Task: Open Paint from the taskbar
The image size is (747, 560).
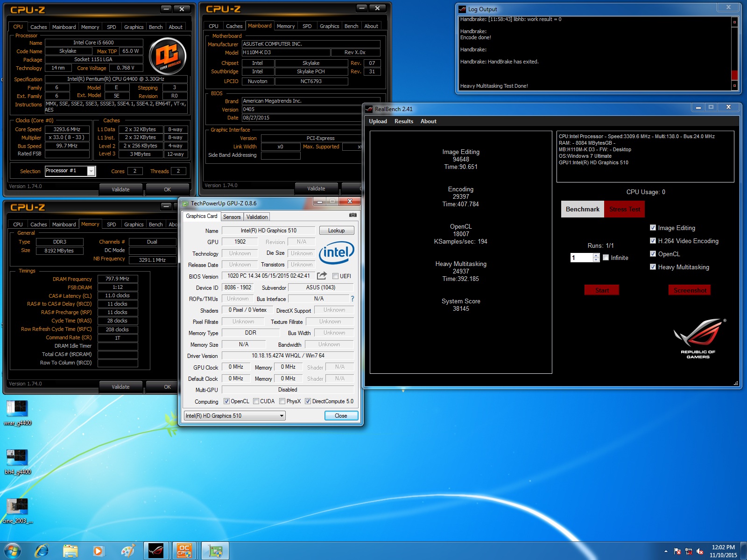Action: coord(127,551)
